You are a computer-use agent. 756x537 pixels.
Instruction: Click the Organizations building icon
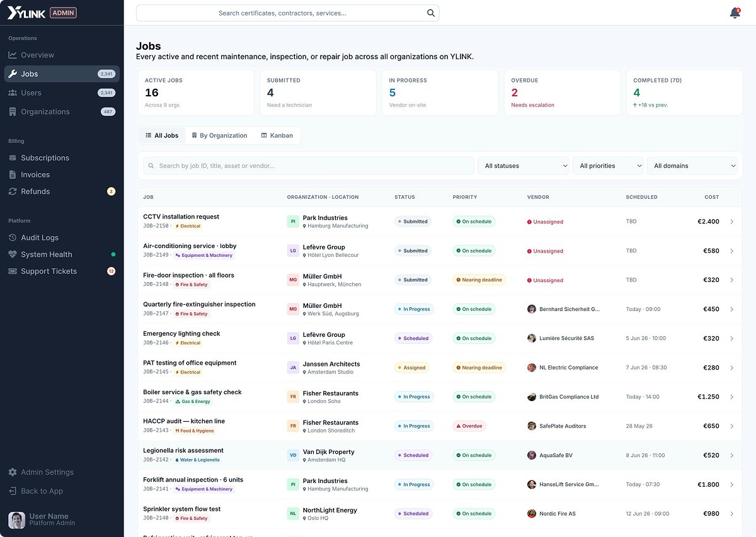[x=13, y=112]
